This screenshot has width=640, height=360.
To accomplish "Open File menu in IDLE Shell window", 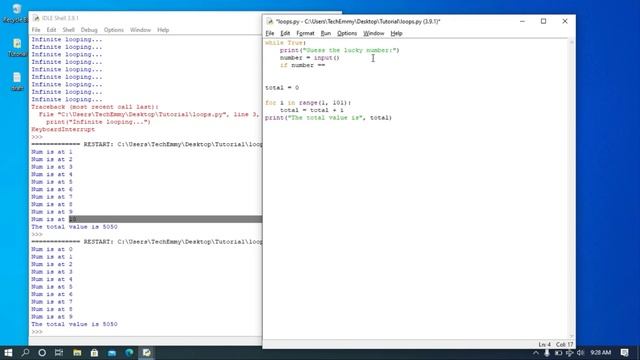I will click(x=36, y=30).
